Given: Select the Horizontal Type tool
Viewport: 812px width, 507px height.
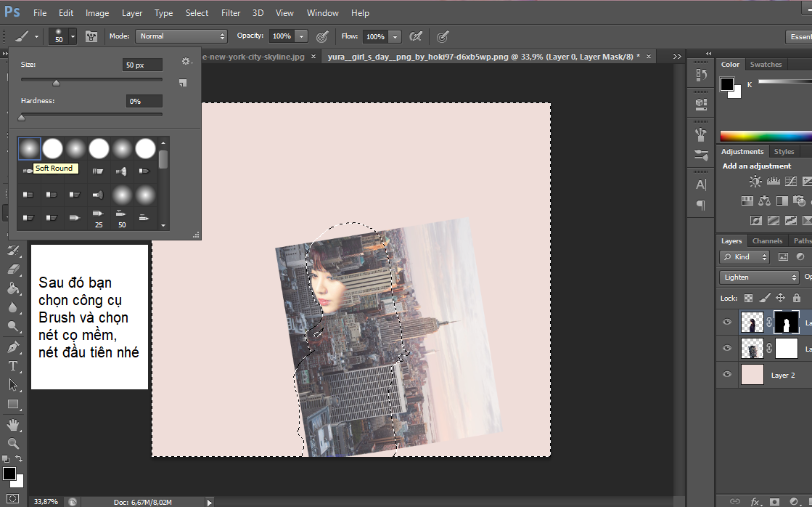Looking at the screenshot, I should [x=13, y=366].
